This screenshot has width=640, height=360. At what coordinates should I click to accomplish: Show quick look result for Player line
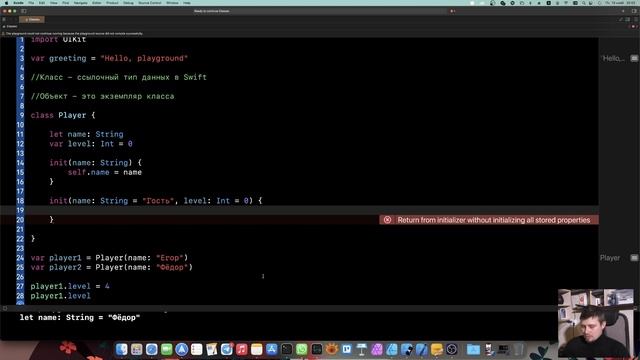coord(634,258)
